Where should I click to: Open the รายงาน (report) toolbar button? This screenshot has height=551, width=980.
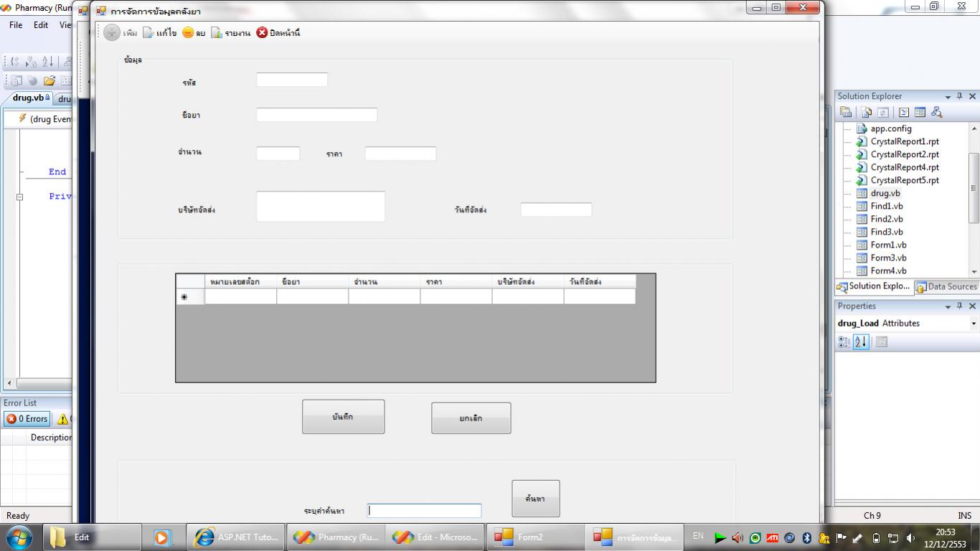[230, 33]
